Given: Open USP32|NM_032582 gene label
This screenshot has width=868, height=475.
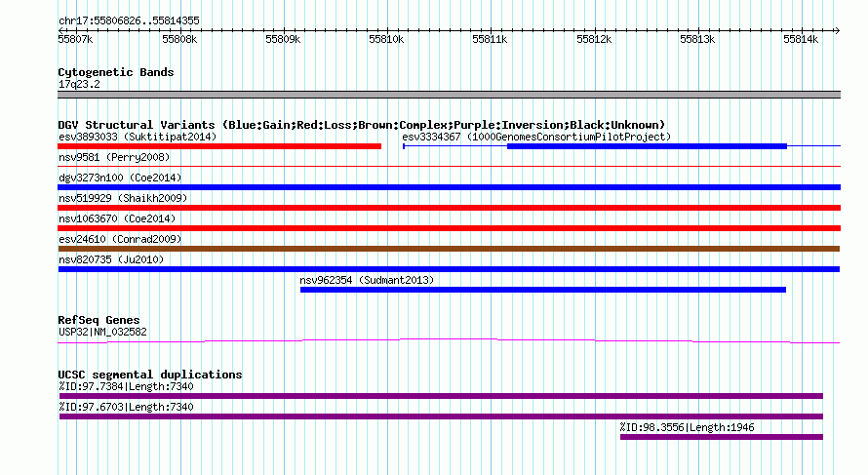Looking at the screenshot, I should click(103, 333).
